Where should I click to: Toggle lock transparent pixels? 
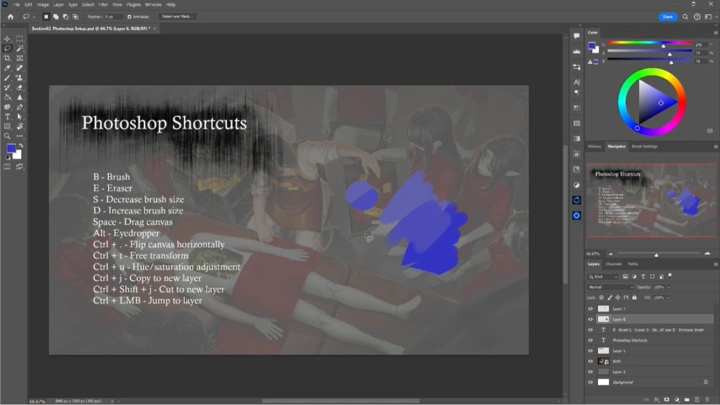(x=602, y=298)
